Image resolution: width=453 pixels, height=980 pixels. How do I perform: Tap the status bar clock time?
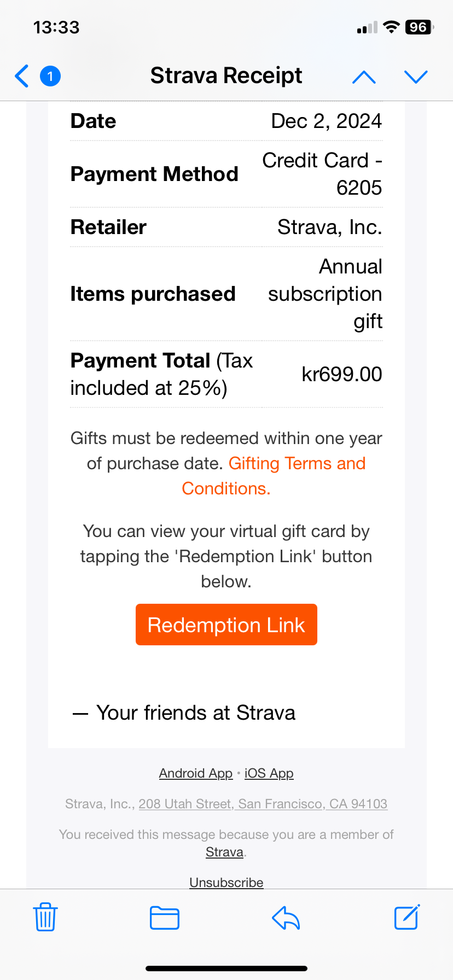click(x=56, y=27)
